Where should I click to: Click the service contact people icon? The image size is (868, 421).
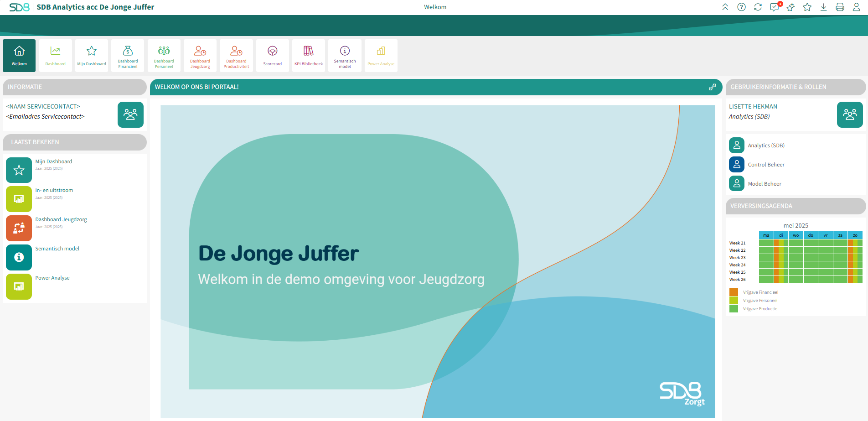point(130,114)
